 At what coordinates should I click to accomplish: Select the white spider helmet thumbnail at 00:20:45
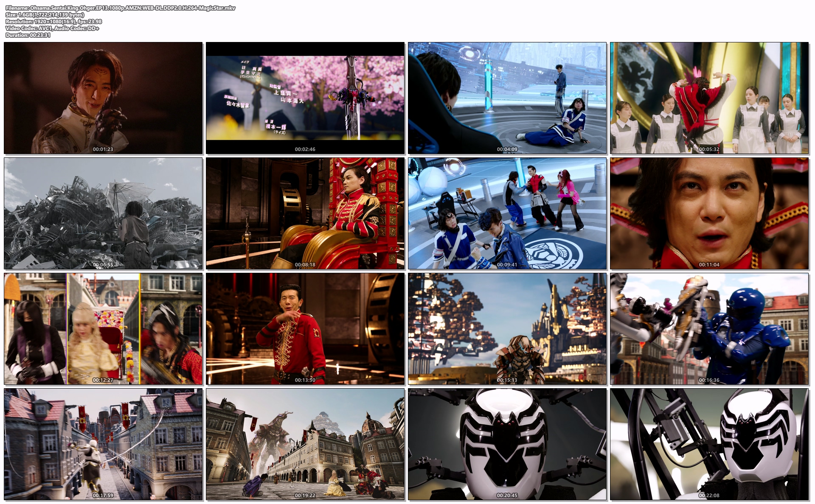tap(507, 444)
